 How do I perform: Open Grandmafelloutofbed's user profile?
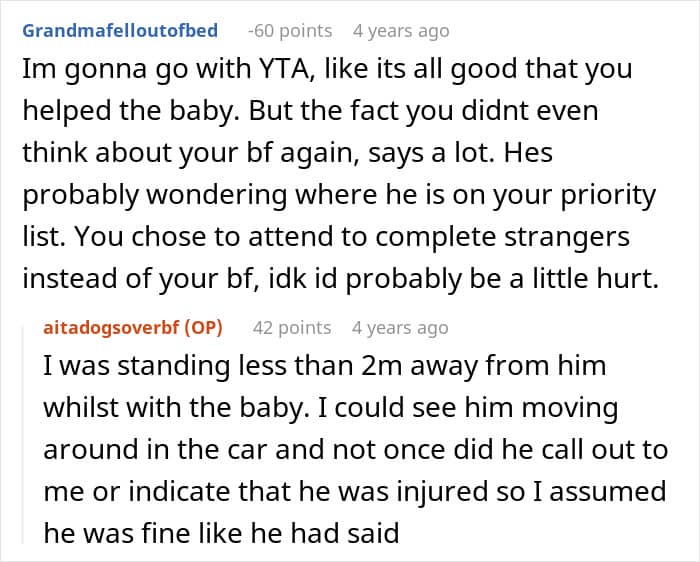[x=119, y=31]
